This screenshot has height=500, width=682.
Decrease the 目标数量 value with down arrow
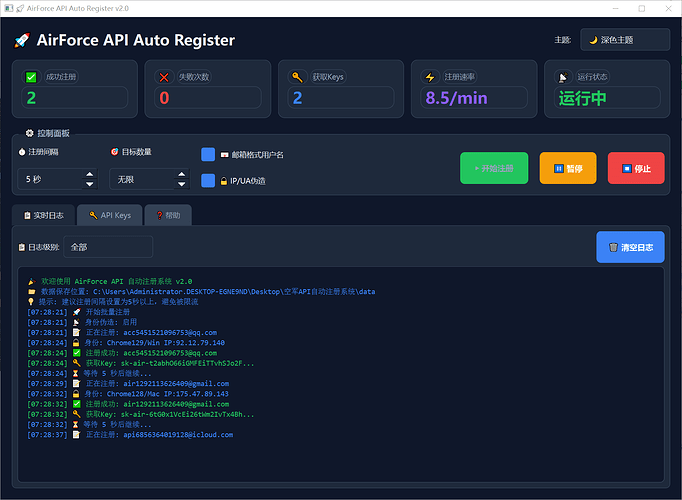point(181,184)
